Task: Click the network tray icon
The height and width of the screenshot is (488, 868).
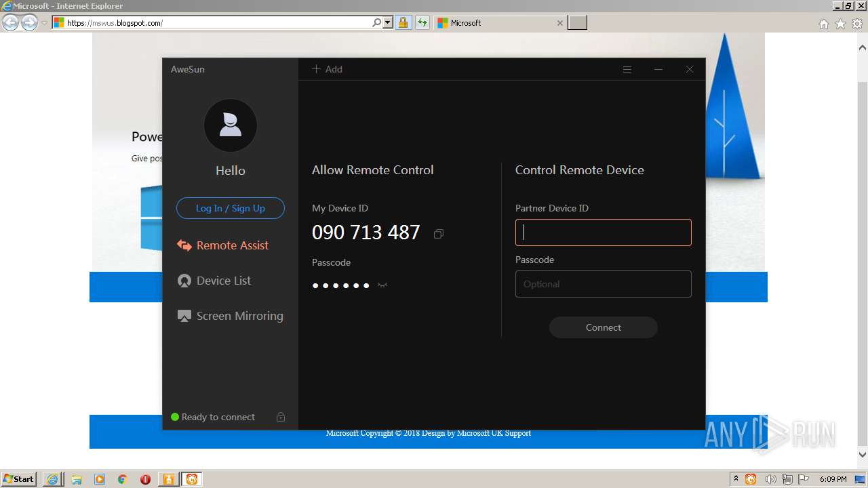Action: click(x=788, y=479)
